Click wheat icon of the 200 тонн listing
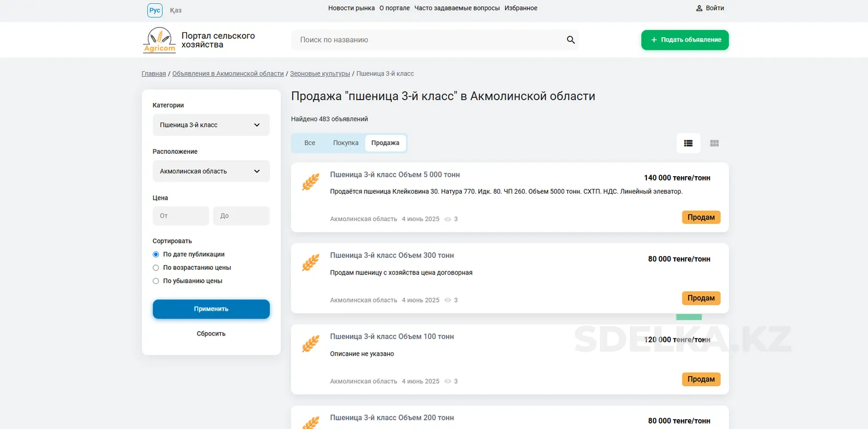The width and height of the screenshot is (868, 429). point(310,422)
